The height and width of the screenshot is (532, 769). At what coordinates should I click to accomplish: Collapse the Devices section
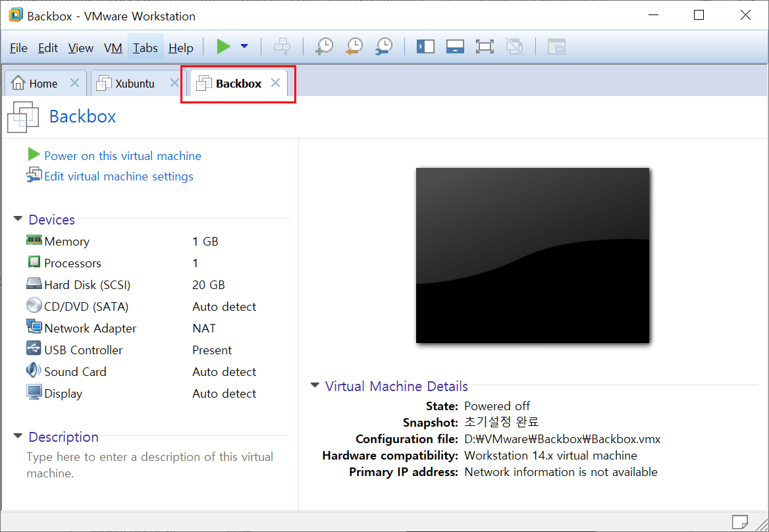coord(18,219)
